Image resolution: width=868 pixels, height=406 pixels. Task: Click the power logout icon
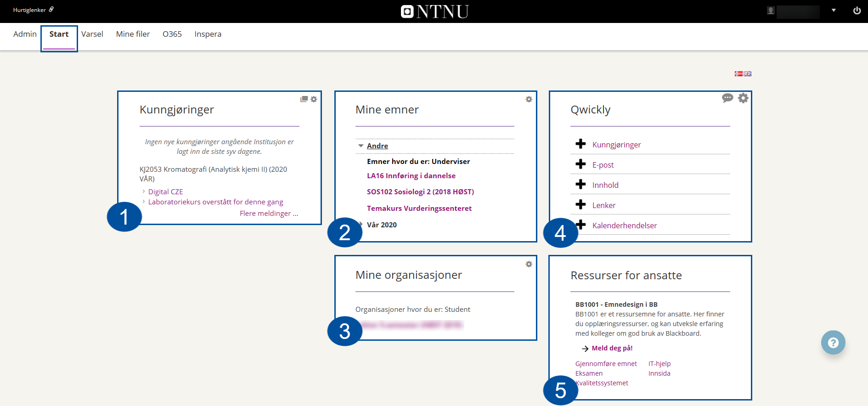(x=857, y=11)
